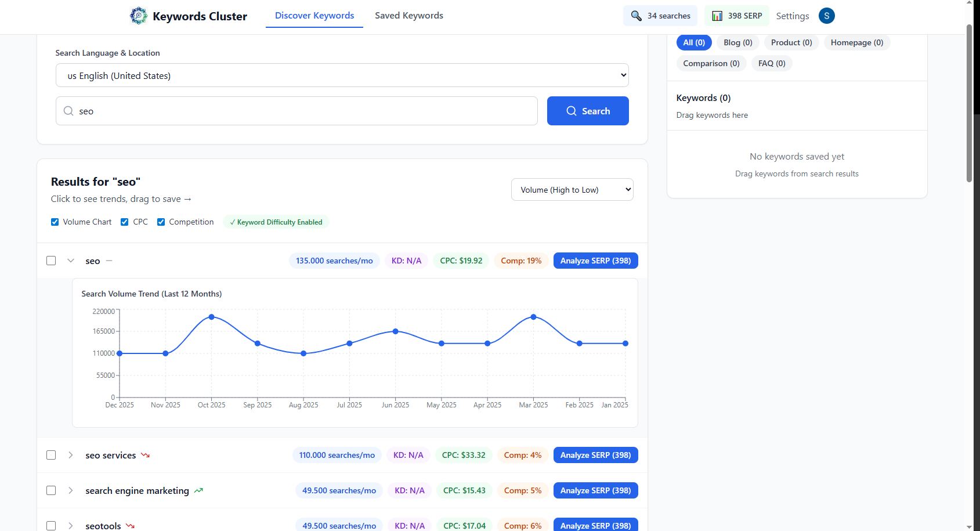Uncheck the Volume Chart checkbox
This screenshot has height=531, width=980.
pyautogui.click(x=55, y=222)
